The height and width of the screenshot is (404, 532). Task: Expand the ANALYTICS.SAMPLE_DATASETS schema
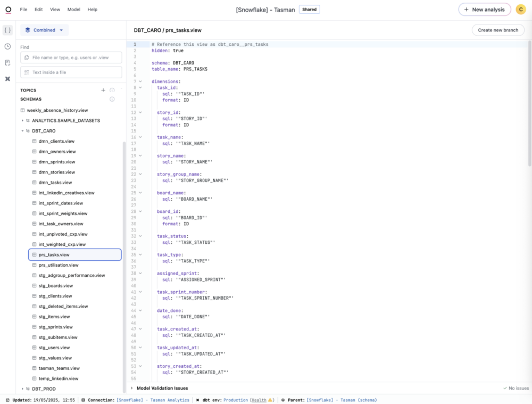(x=23, y=120)
